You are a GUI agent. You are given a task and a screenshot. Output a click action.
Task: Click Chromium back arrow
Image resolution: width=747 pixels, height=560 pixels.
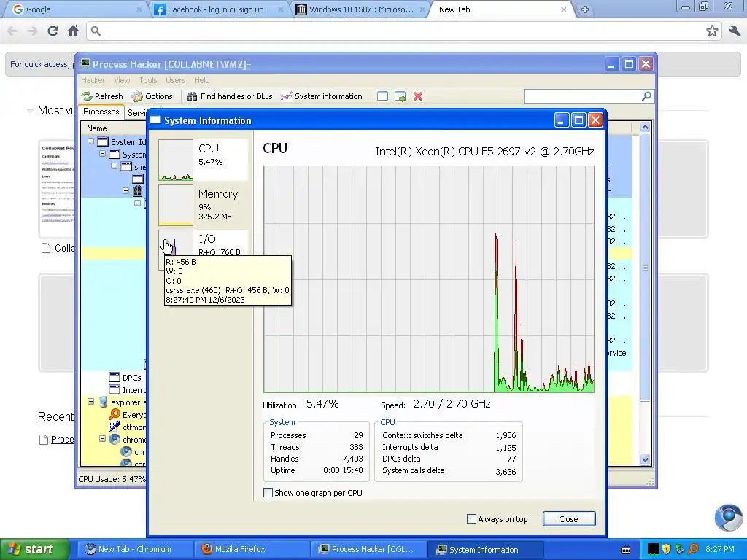pyautogui.click(x=12, y=31)
